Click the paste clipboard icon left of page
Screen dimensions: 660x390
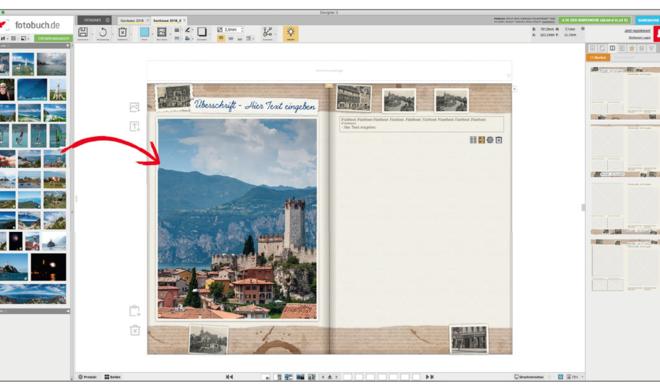[x=134, y=311]
